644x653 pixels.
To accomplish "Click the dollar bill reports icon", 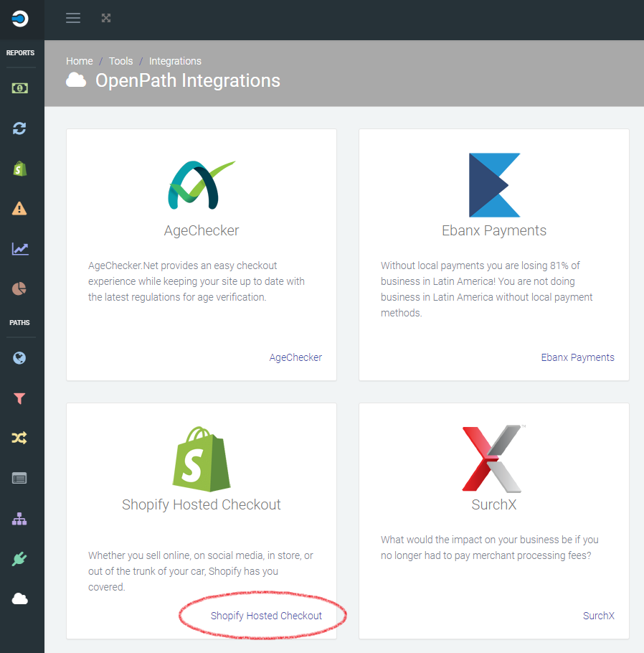I will tap(20, 88).
